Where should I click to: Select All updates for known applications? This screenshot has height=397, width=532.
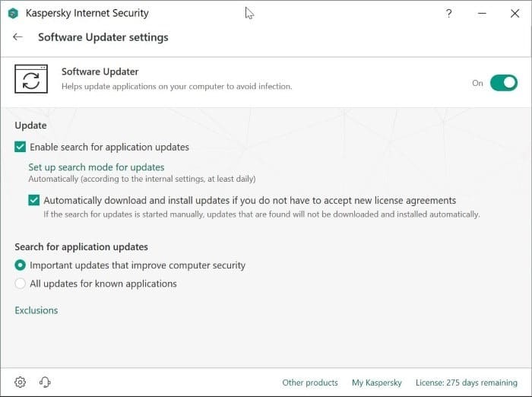click(20, 283)
